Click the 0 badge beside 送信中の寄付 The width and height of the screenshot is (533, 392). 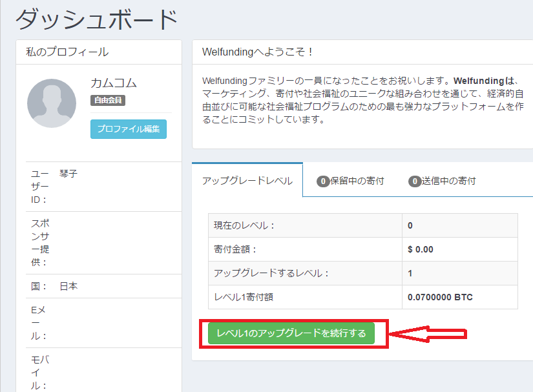[x=415, y=181]
